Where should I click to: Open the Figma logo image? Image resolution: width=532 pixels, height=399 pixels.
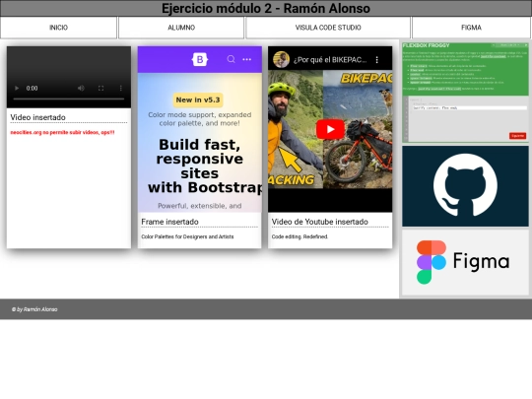(x=465, y=262)
